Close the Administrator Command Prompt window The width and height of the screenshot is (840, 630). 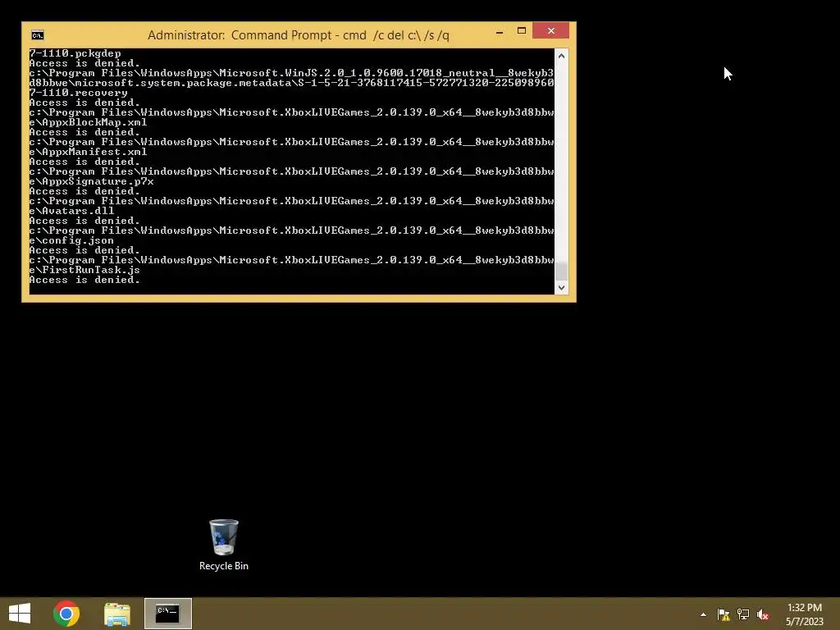(550, 31)
